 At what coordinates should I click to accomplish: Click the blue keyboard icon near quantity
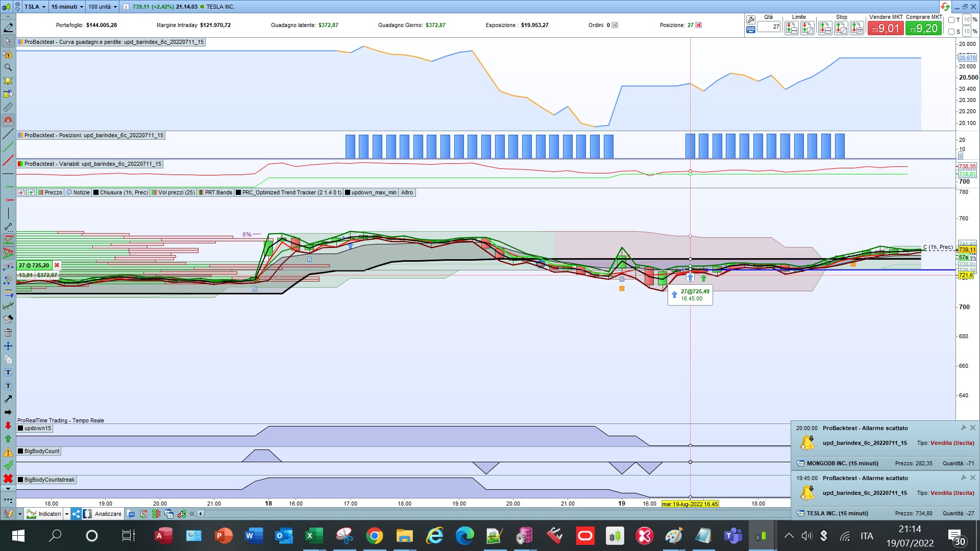[x=750, y=30]
